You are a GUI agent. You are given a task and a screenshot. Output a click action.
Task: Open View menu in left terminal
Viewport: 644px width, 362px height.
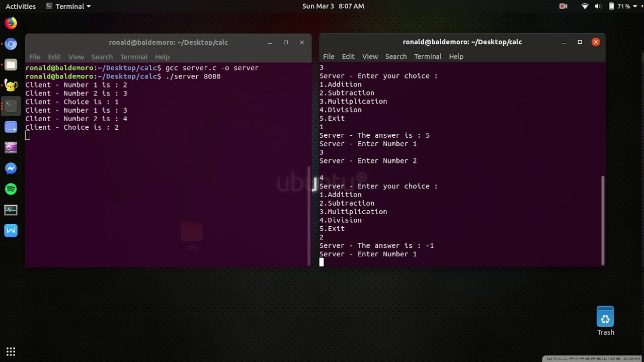[76, 57]
